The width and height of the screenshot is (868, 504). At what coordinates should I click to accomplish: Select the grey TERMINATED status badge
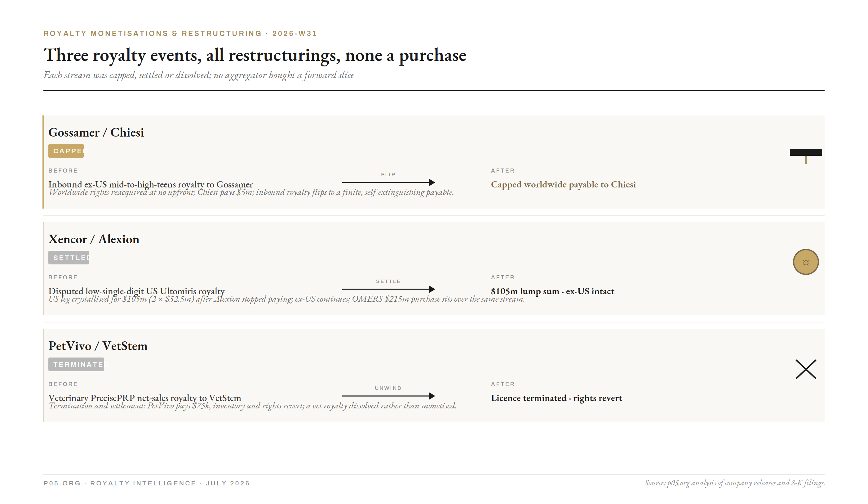[76, 364]
